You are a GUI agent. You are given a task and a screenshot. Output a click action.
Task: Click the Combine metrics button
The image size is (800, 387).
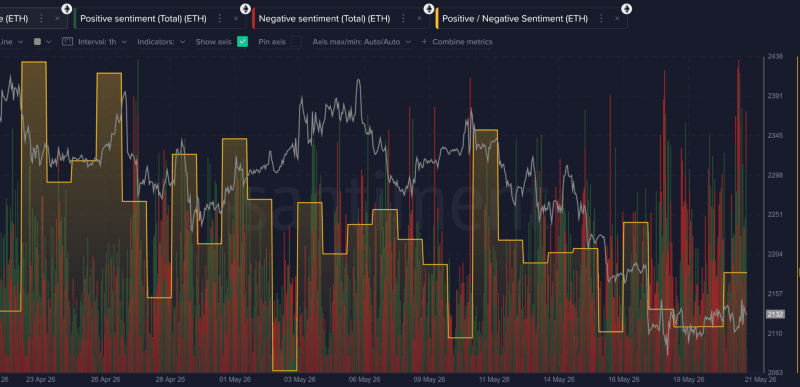point(457,42)
